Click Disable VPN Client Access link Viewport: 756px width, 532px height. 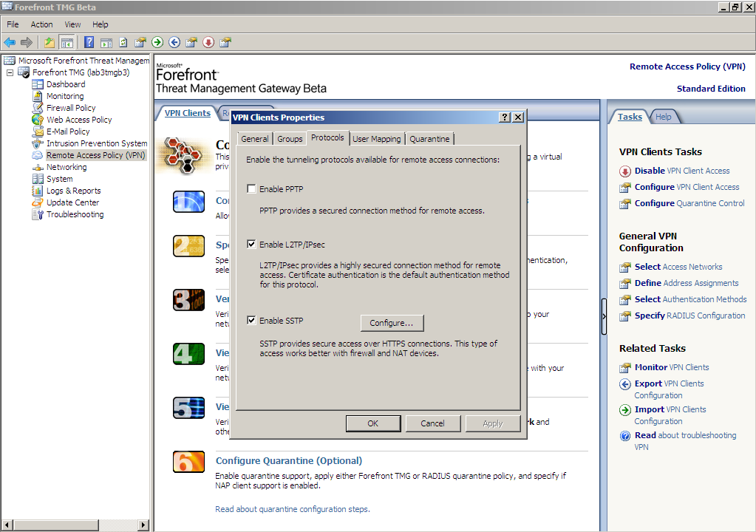coord(682,171)
